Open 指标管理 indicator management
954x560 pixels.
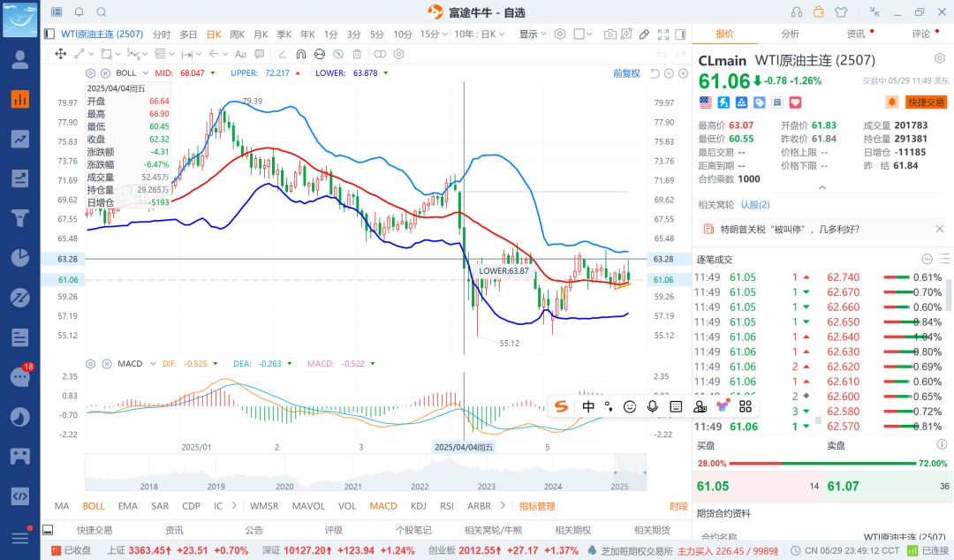[x=537, y=506]
